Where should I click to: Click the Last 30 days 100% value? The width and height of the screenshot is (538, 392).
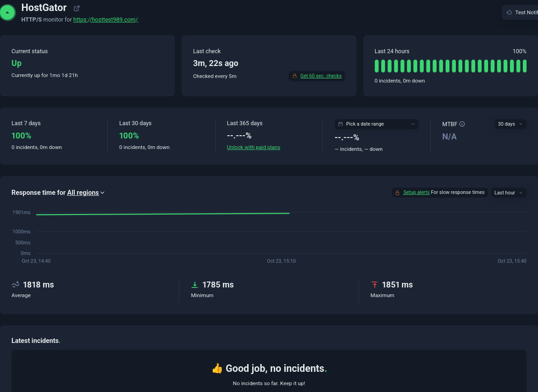click(129, 135)
